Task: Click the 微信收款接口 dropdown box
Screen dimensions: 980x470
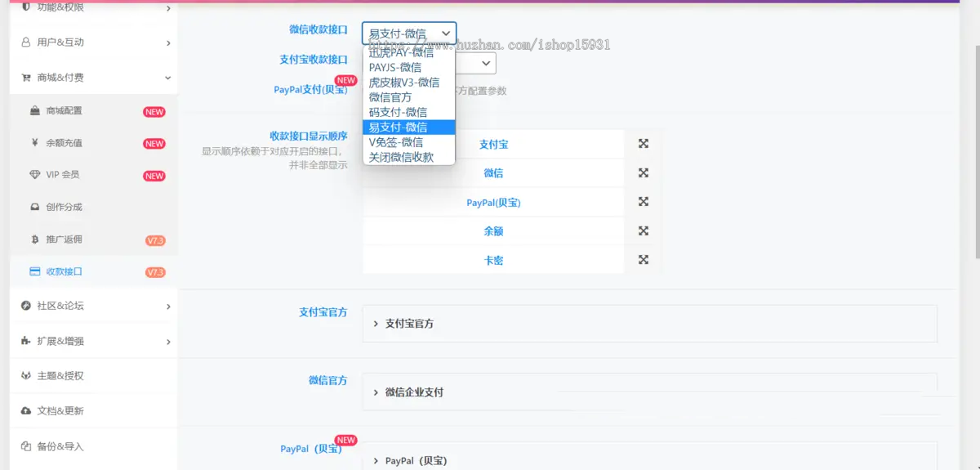Action: click(x=409, y=34)
